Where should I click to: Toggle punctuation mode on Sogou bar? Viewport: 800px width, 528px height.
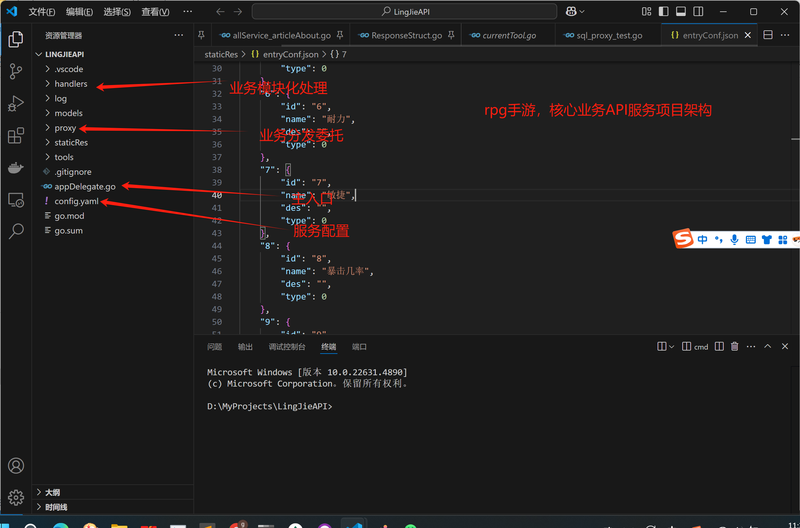(719, 239)
